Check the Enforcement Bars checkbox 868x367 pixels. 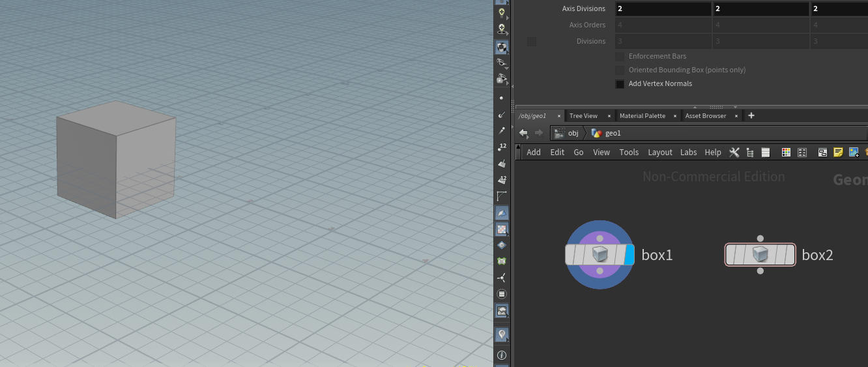(x=620, y=56)
